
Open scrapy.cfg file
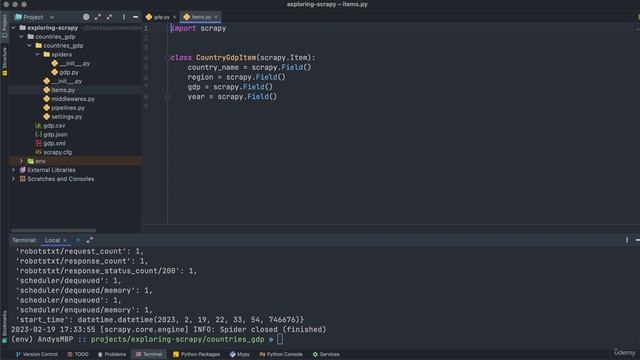point(57,152)
